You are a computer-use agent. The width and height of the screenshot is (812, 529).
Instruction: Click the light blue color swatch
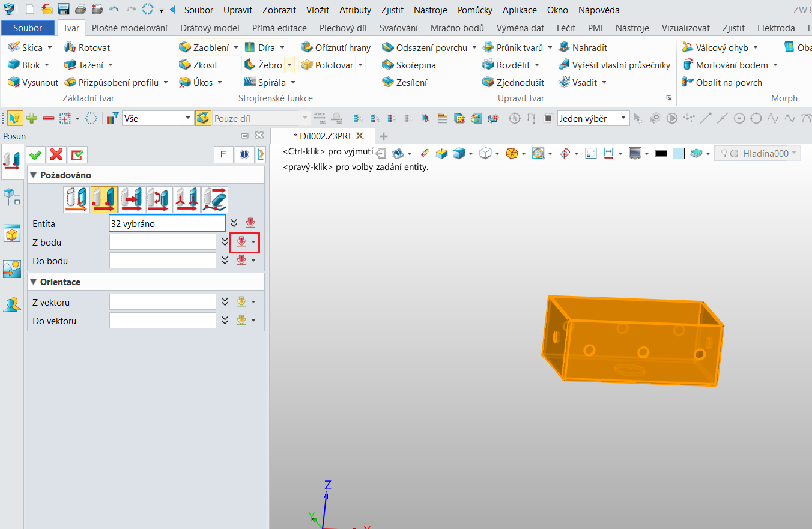(679, 154)
